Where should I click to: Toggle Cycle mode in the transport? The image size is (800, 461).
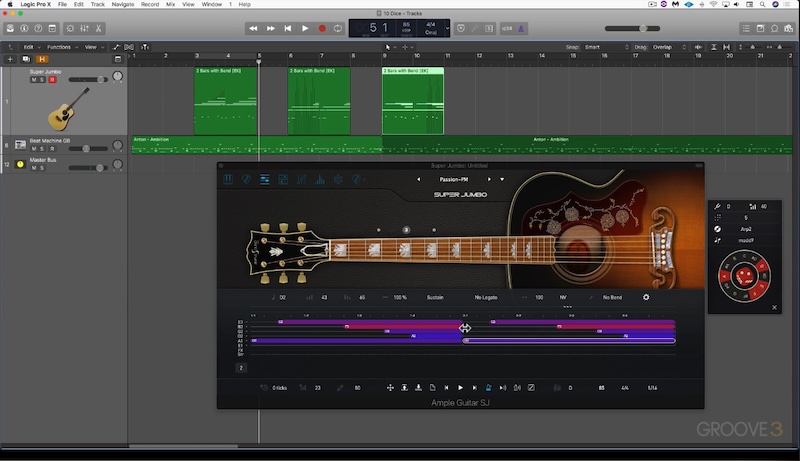[x=338, y=29]
